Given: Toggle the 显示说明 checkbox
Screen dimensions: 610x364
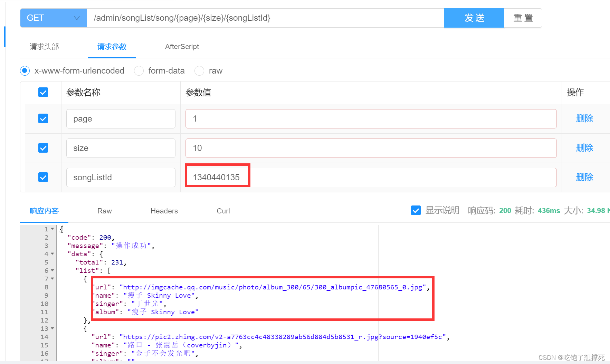Looking at the screenshot, I should click(416, 210).
